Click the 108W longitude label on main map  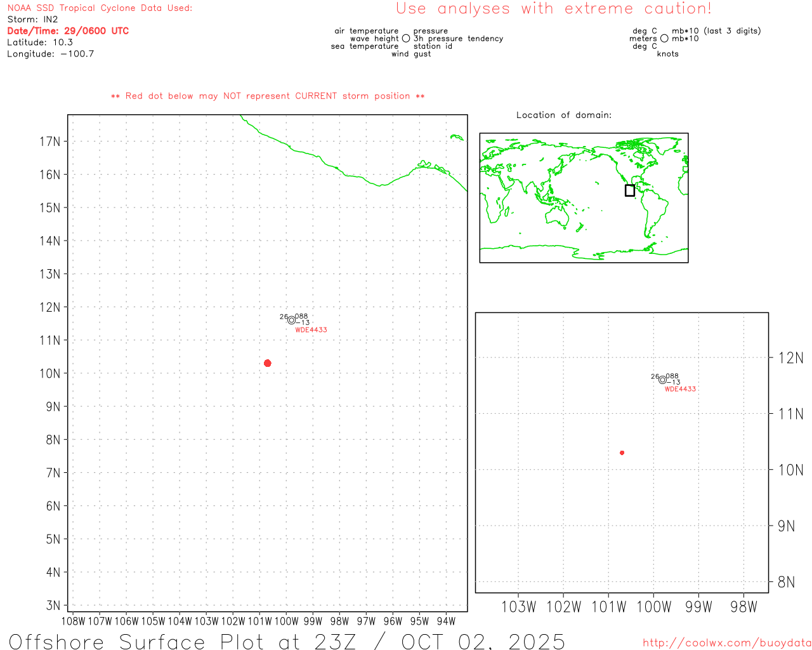point(73,621)
